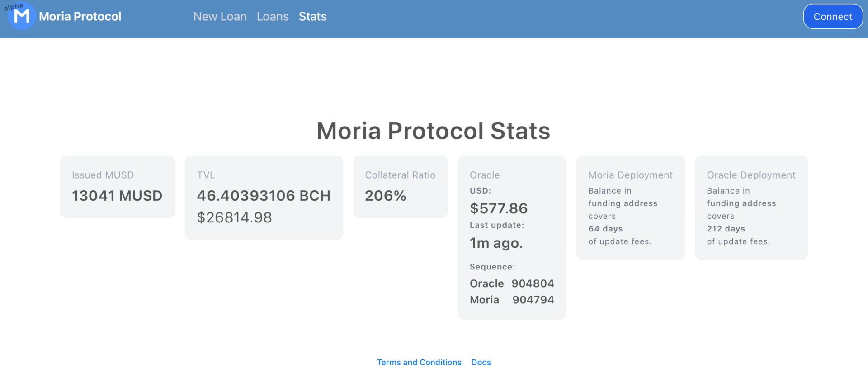Select the Stats navigation item
The width and height of the screenshot is (868, 373).
point(312,17)
